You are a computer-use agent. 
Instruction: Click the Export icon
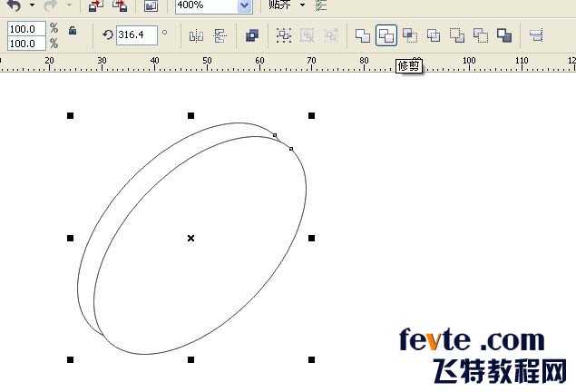click(x=120, y=5)
